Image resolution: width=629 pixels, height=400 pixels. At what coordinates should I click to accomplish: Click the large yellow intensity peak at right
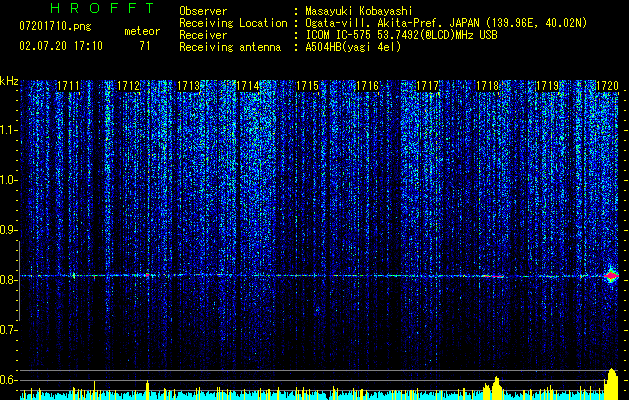[611, 384]
